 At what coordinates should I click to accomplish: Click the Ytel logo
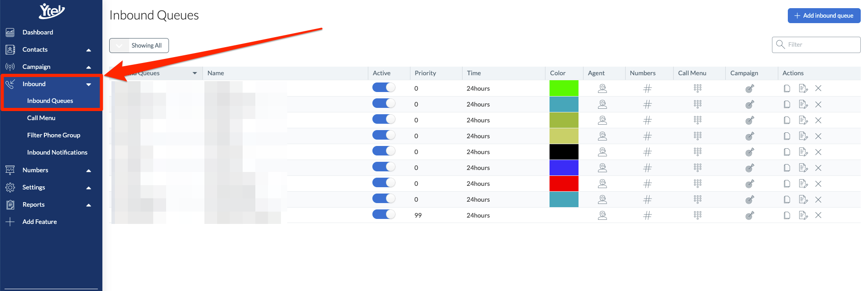coord(52,11)
